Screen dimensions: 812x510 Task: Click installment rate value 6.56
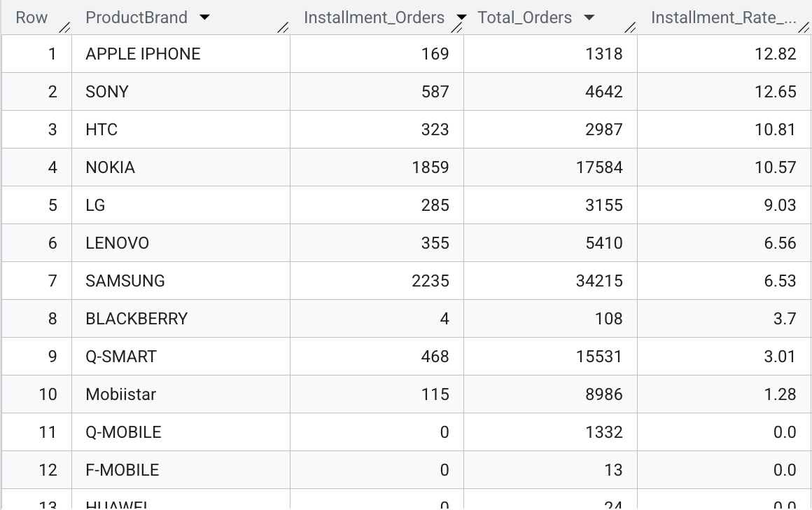click(780, 243)
